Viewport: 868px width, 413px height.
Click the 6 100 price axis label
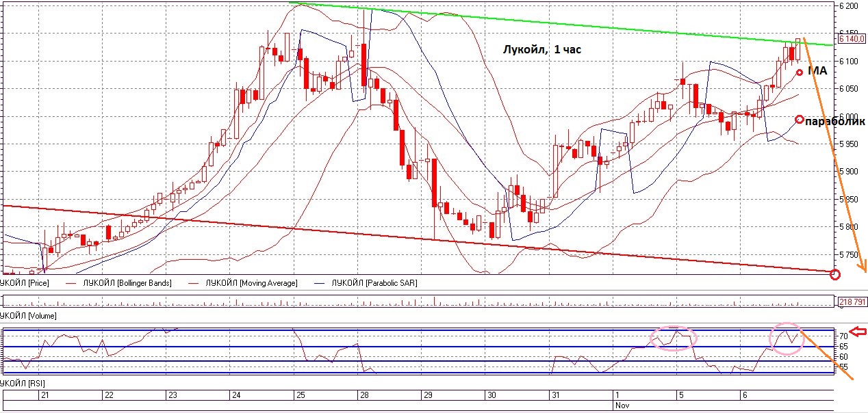click(x=847, y=62)
